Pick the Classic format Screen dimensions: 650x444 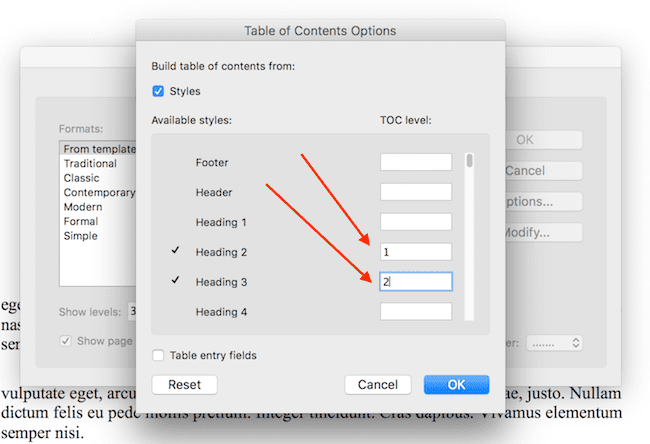click(83, 178)
